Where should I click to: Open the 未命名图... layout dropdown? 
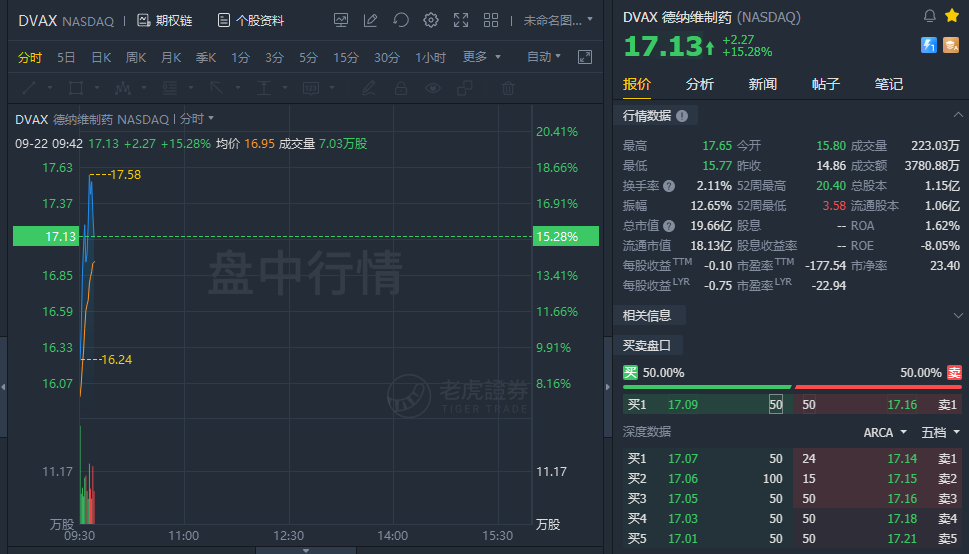[x=558, y=20]
